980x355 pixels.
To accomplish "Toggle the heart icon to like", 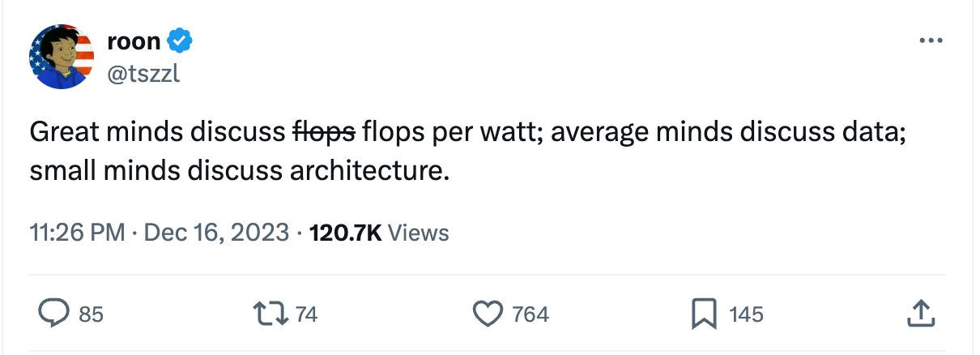I will pyautogui.click(x=487, y=314).
